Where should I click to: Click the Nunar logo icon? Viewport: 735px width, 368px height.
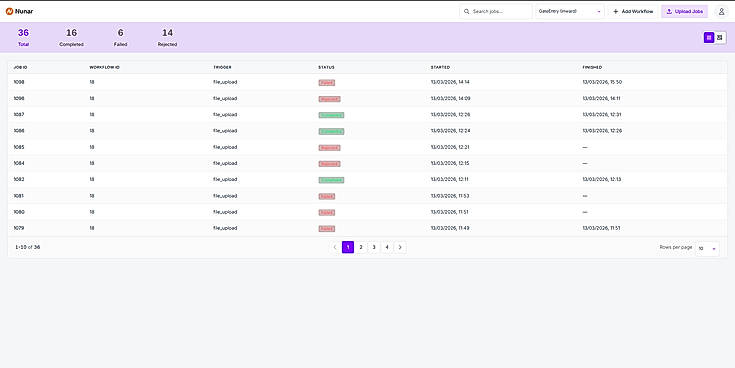(x=9, y=11)
